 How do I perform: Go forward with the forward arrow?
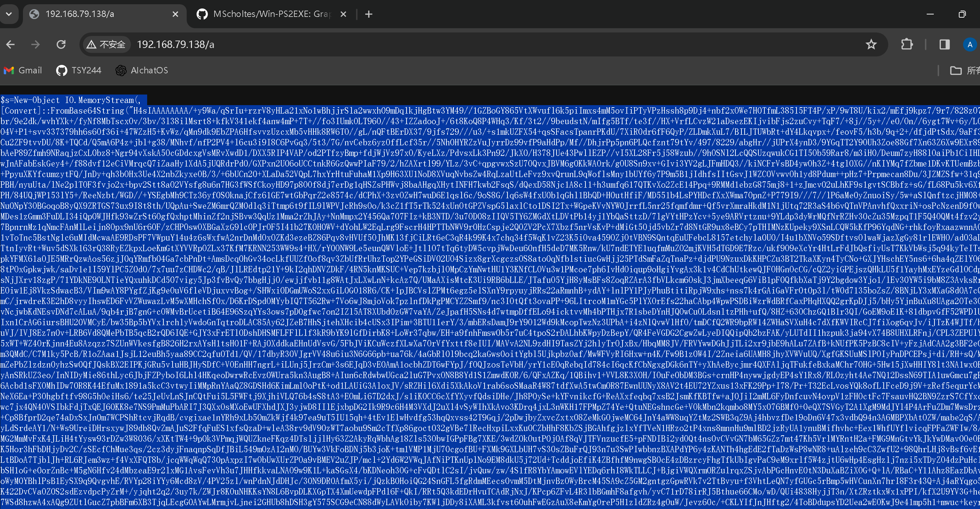point(35,44)
